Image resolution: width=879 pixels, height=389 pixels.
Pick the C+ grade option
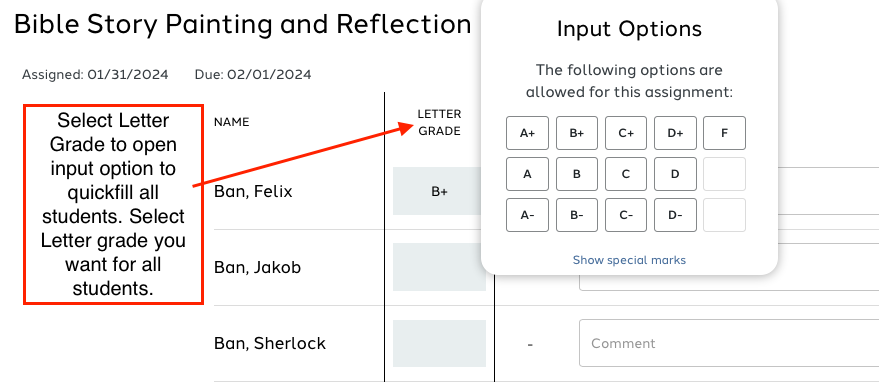[626, 133]
